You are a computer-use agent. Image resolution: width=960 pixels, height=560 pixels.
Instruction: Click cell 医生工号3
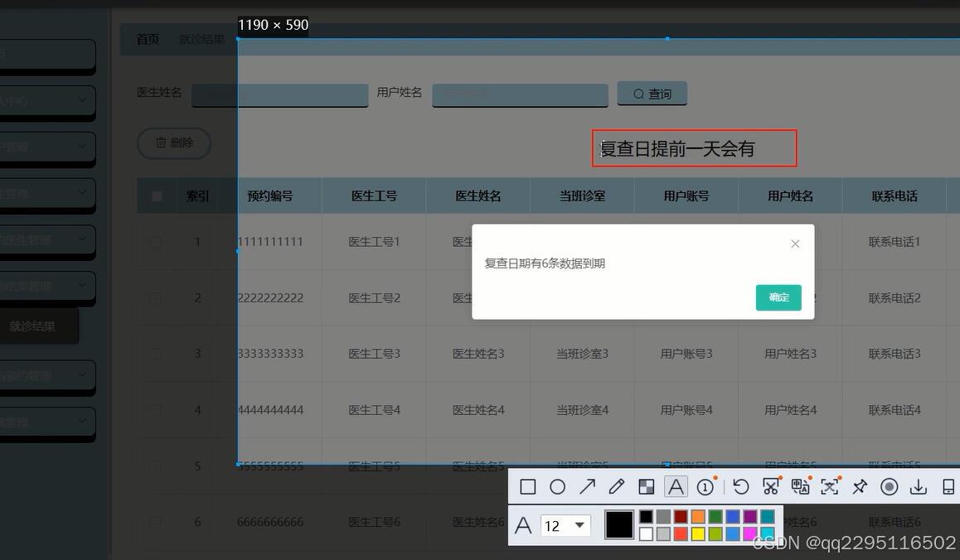point(374,354)
